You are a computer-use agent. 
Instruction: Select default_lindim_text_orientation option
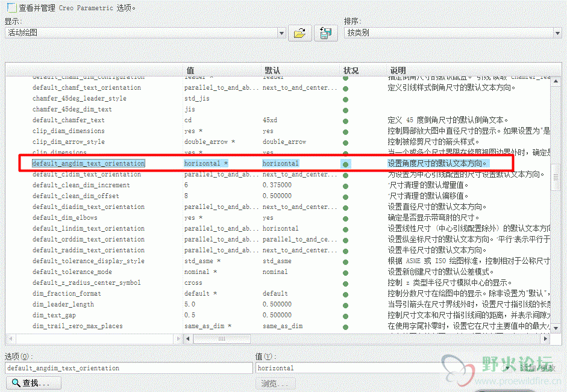[88, 228]
